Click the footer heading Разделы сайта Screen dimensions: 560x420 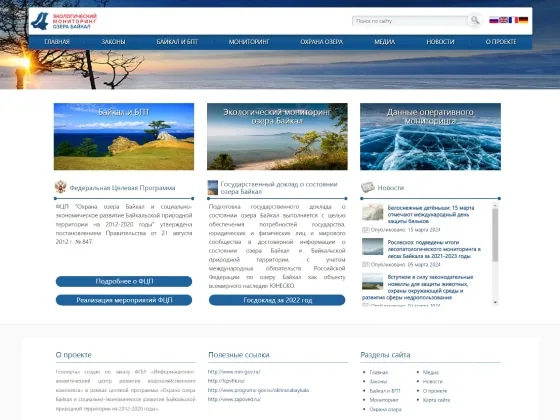click(x=385, y=355)
